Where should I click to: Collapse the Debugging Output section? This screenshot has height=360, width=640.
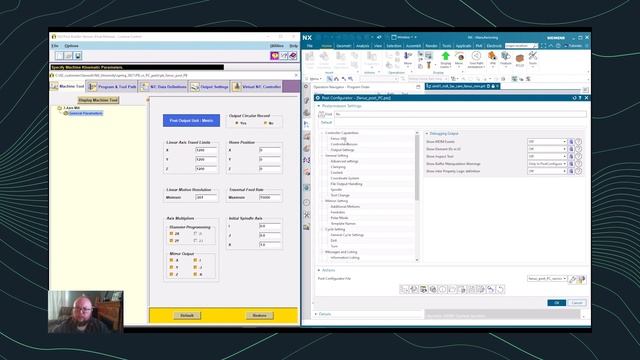pyautogui.click(x=427, y=133)
